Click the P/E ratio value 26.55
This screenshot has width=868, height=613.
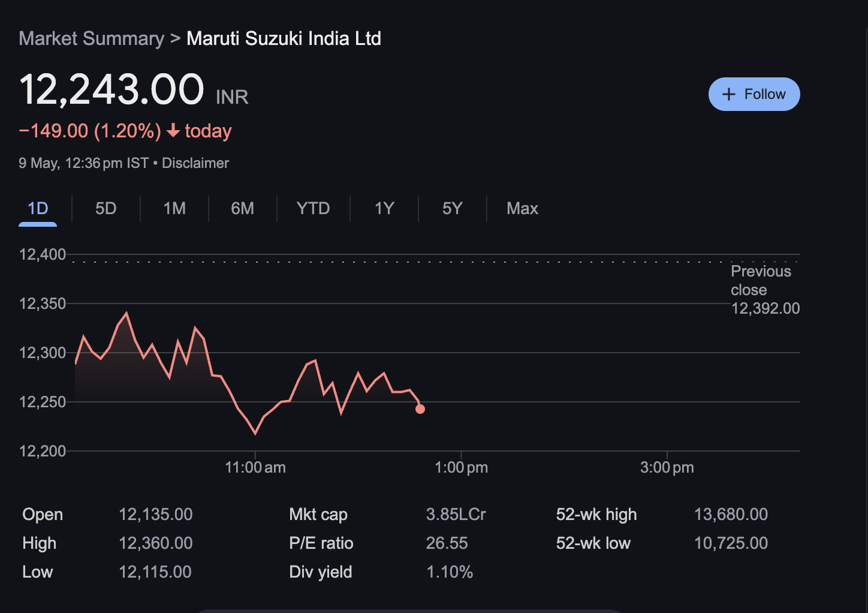(447, 543)
